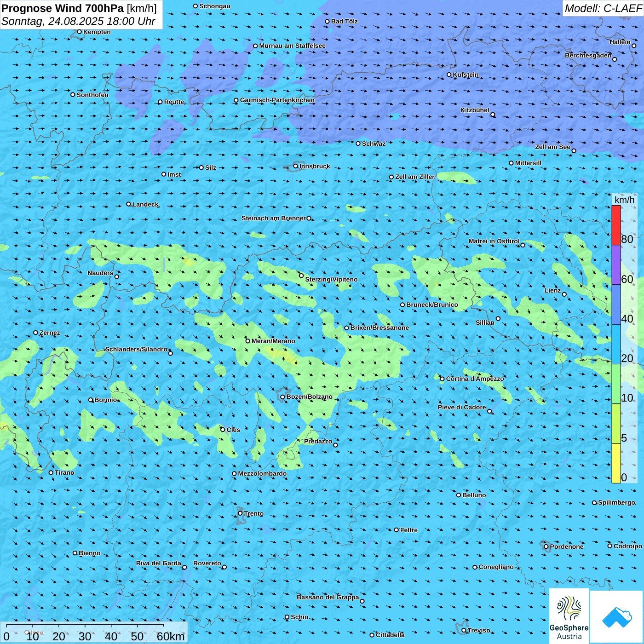Viewport: 644px width, 644px height.
Task: Click the Lienz location dot
Action: coord(564,294)
